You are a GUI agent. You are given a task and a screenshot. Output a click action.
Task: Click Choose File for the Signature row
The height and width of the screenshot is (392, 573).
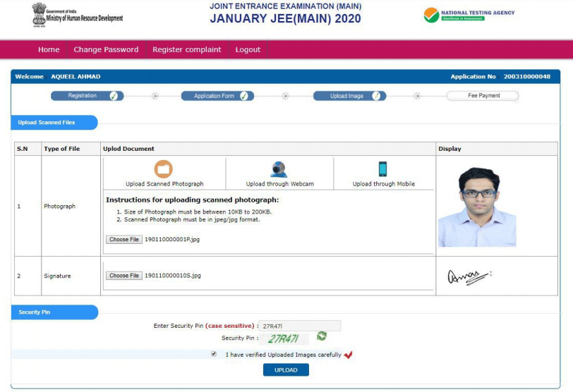[124, 276]
